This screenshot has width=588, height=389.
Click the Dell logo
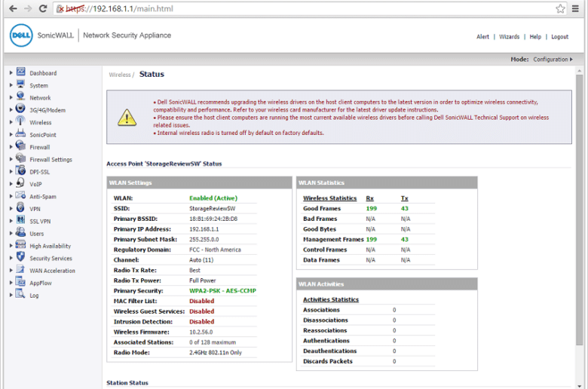(x=21, y=35)
